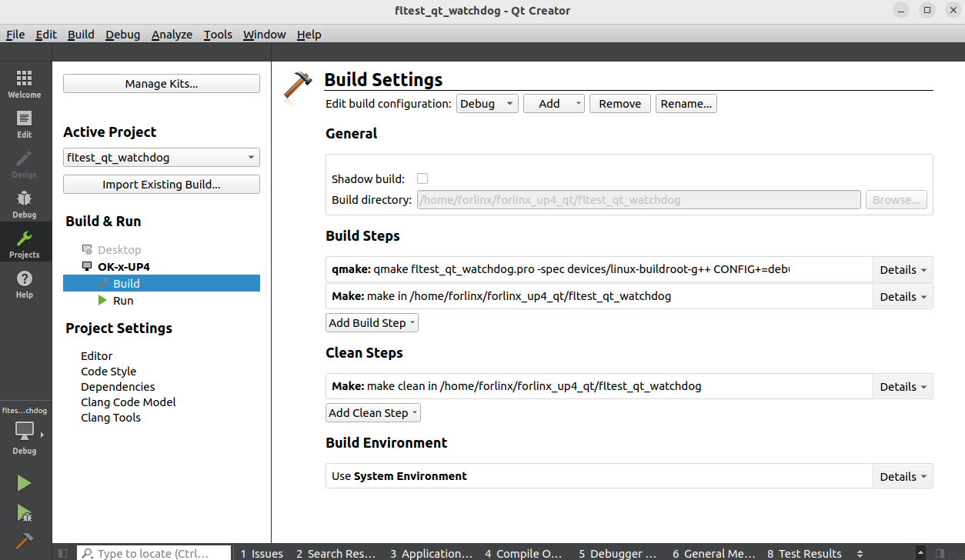Expand the qmake step Details
This screenshot has width=965, height=560.
coord(903,270)
